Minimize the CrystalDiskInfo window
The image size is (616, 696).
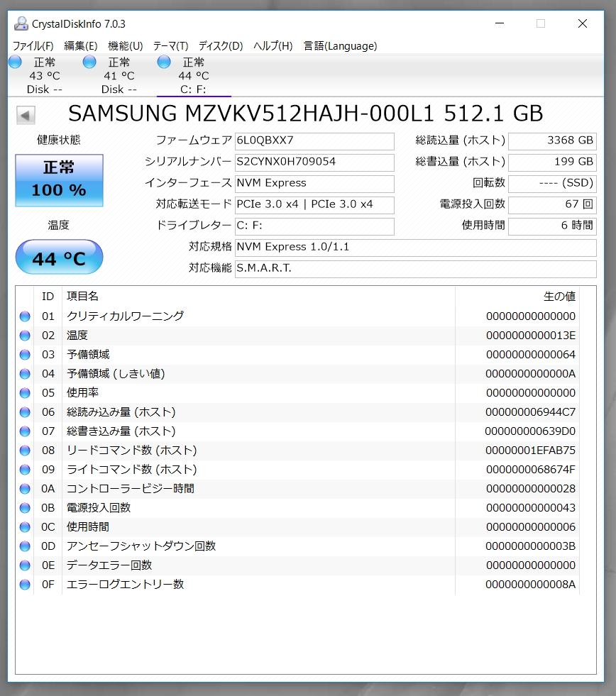pyautogui.click(x=500, y=23)
